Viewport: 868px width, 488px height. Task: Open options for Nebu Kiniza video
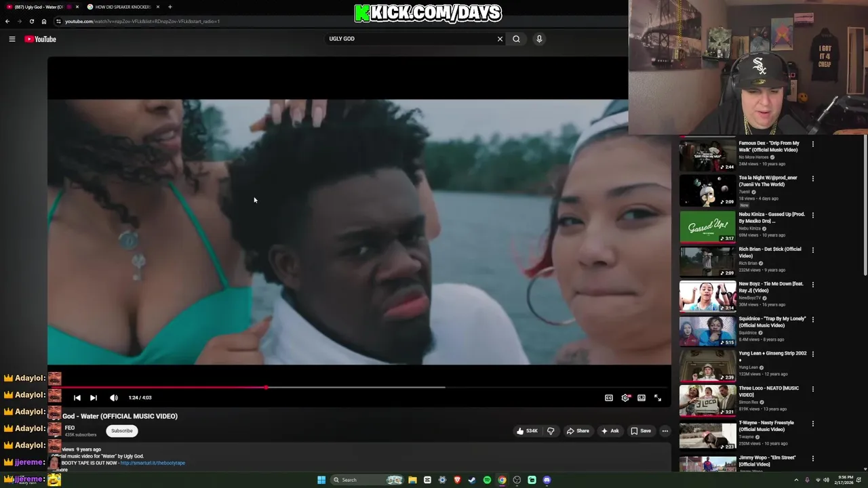click(813, 216)
